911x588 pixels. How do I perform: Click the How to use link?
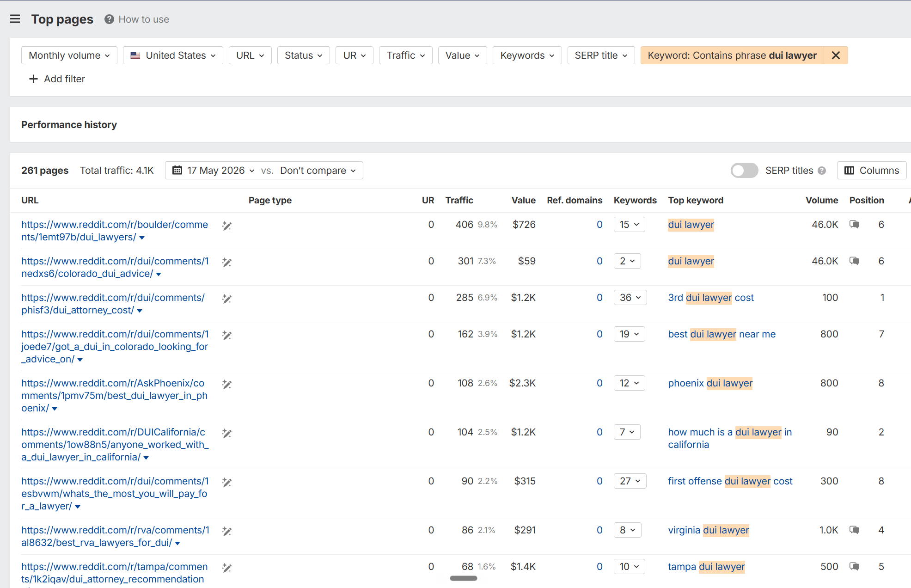[144, 19]
